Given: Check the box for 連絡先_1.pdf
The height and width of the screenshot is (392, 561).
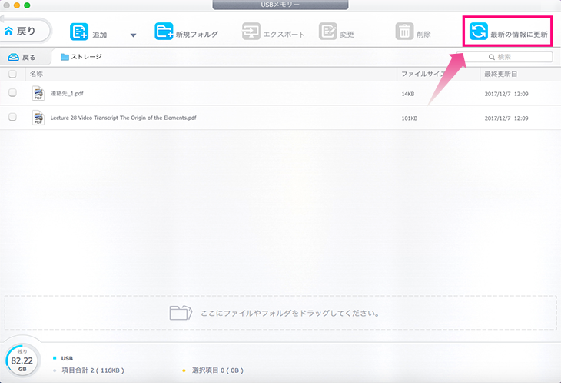Looking at the screenshot, I should 12,93.
